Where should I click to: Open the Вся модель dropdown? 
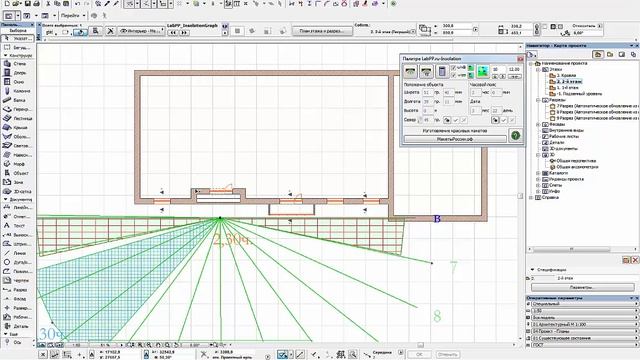click(x=584, y=318)
